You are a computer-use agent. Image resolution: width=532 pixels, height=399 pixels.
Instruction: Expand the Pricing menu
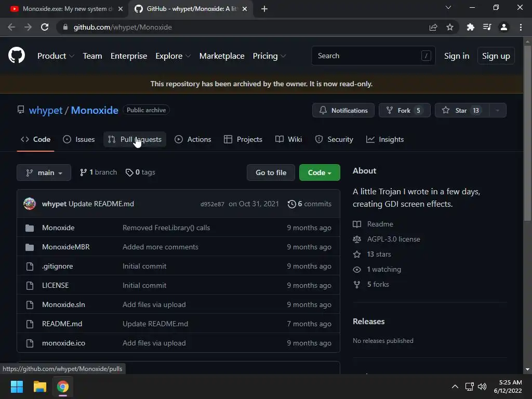click(x=270, y=56)
